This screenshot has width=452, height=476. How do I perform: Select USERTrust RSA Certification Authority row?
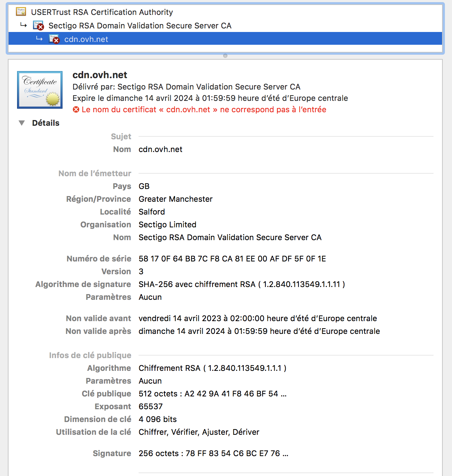102,12
